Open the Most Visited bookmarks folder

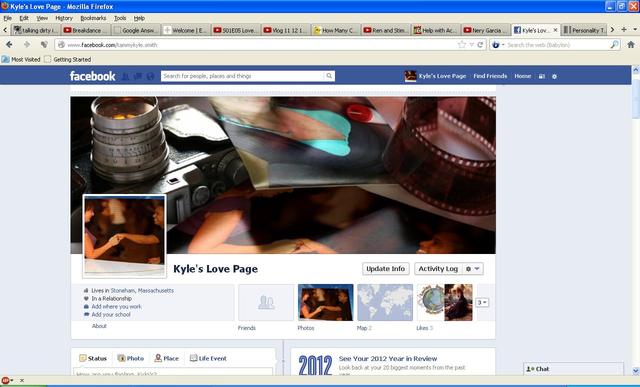[21, 59]
